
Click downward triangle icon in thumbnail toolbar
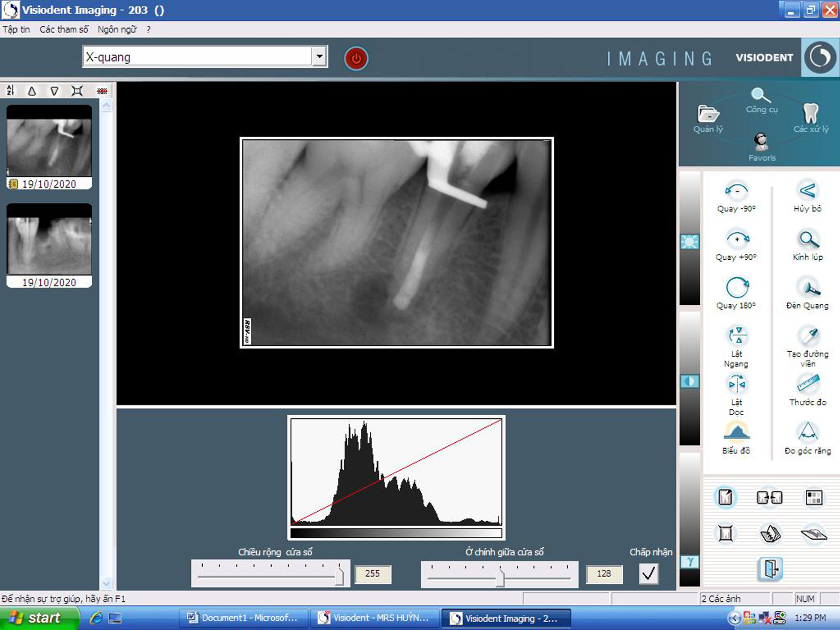[54, 91]
